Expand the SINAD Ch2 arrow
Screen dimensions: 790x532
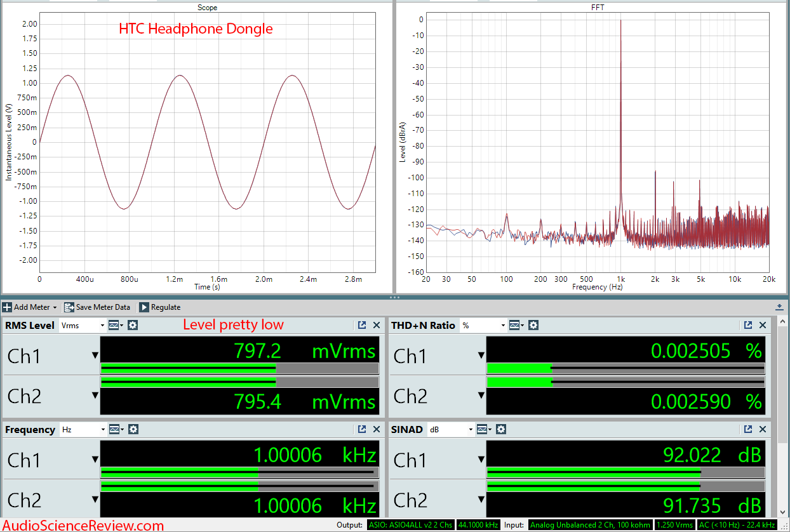(x=481, y=500)
